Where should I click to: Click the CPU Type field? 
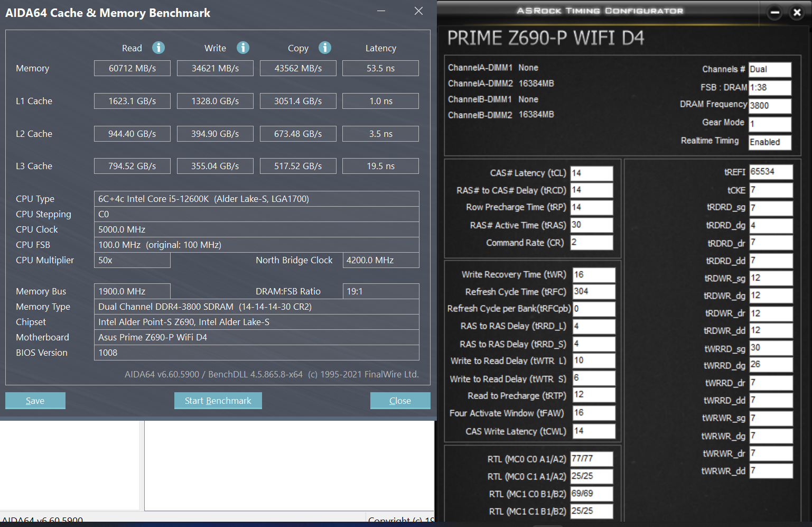coord(257,199)
